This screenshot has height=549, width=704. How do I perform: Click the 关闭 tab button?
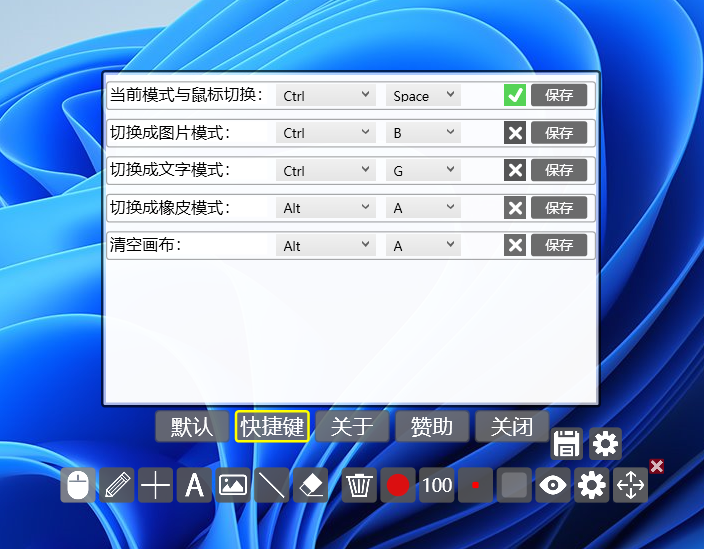[512, 426]
